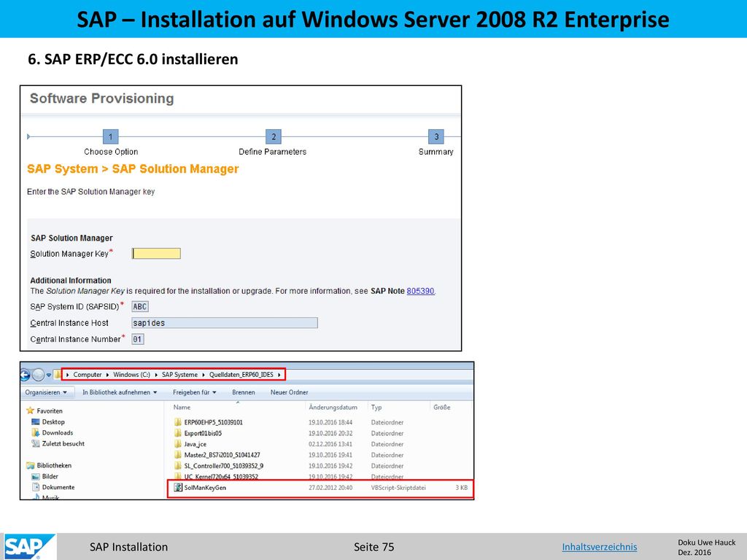This screenshot has height=560, width=747.
Task: Click the SAP logo in footer
Action: pos(28,547)
